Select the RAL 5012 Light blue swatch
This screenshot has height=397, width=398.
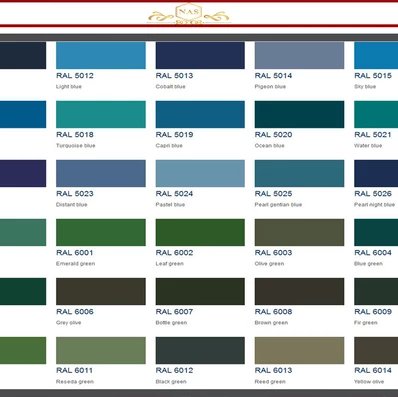101,55
